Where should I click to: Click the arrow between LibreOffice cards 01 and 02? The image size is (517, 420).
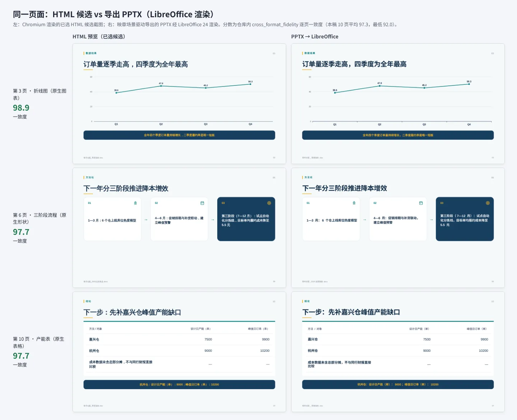364,220
